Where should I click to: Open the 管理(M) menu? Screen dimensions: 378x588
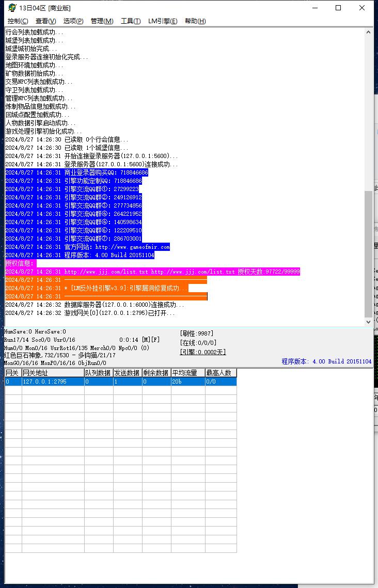click(102, 21)
